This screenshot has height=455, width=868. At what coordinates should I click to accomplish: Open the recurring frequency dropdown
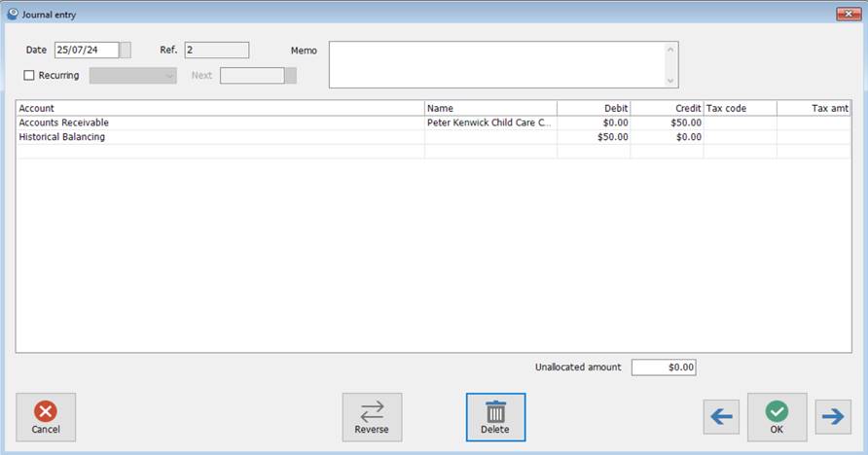133,75
